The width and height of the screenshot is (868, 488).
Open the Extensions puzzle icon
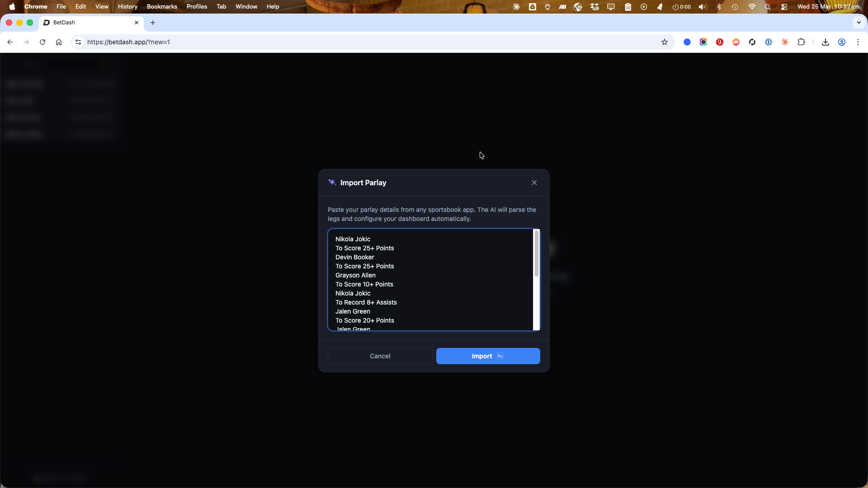point(801,42)
